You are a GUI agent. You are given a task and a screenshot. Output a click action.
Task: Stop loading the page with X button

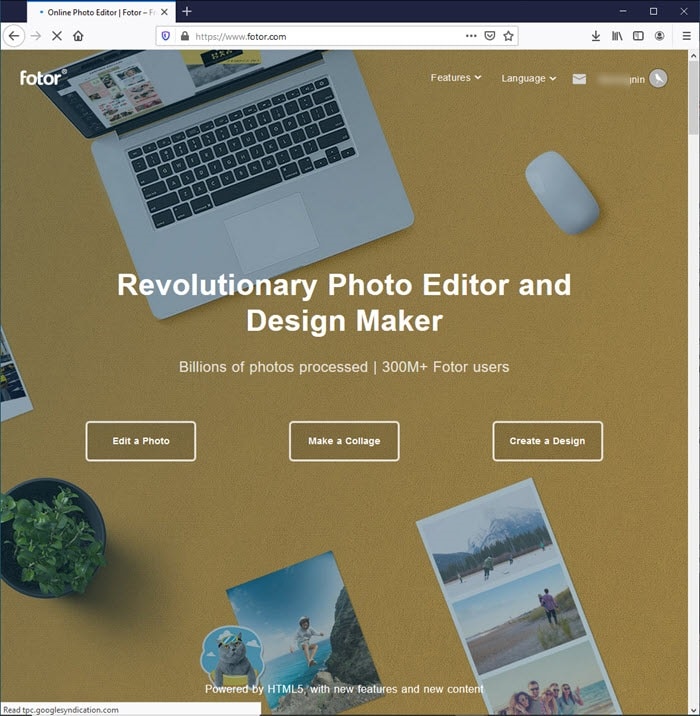(x=57, y=36)
